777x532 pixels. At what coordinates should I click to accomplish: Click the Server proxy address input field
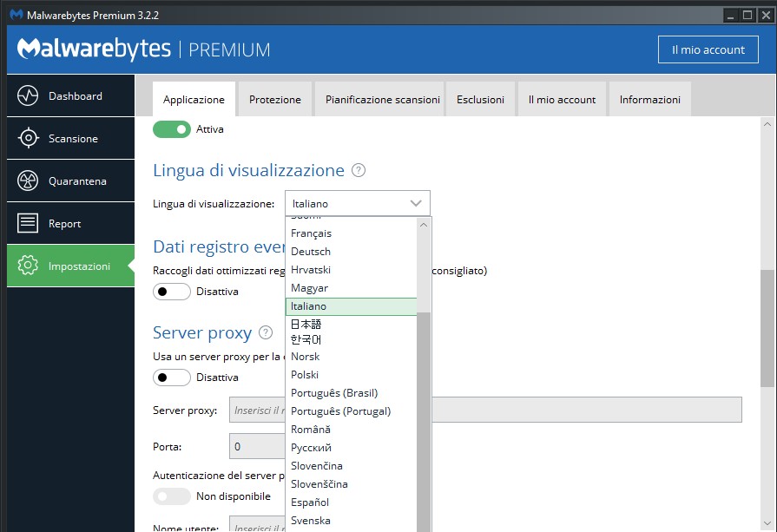point(485,410)
